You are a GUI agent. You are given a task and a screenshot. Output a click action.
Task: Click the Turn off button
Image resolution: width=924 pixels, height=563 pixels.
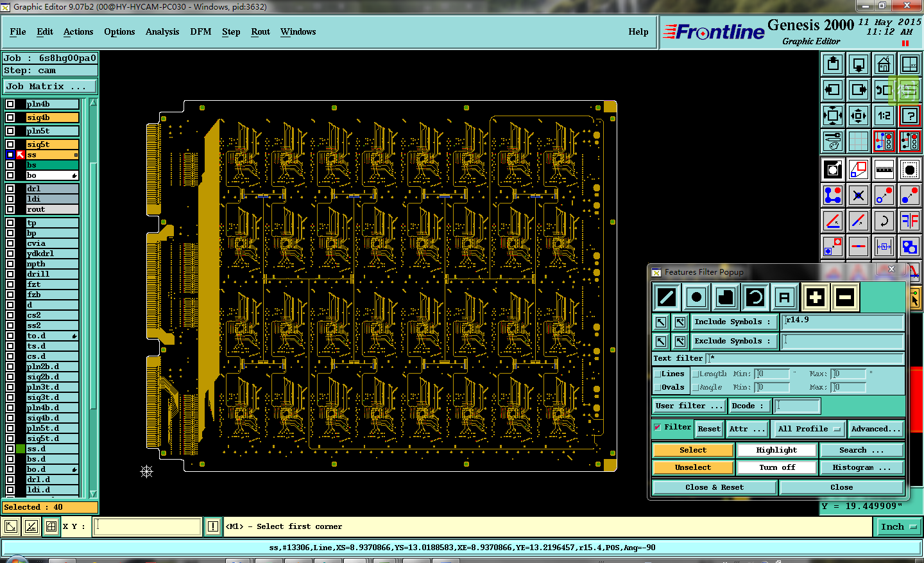[776, 467]
